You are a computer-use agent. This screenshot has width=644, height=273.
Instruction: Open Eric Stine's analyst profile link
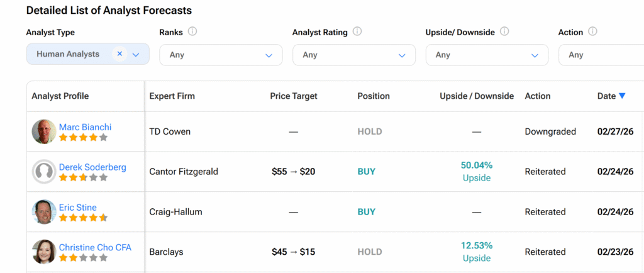coord(78,208)
